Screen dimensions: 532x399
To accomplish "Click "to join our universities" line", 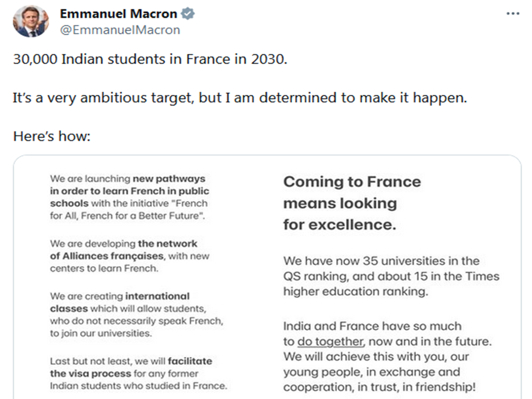I will (x=101, y=333).
